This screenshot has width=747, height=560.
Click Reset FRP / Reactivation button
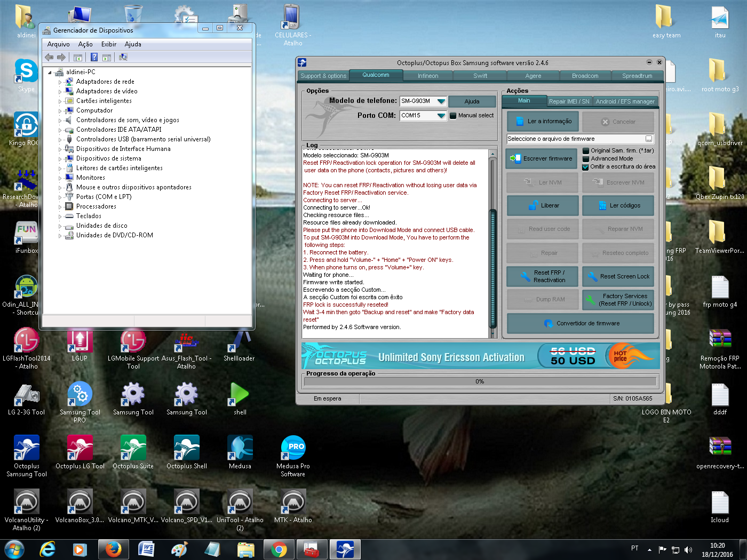click(543, 276)
